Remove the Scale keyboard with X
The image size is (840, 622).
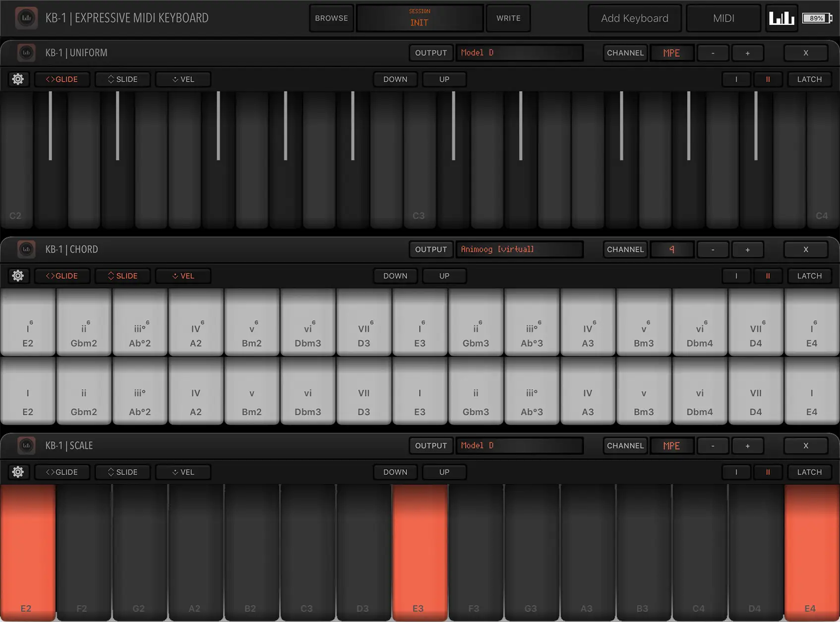coord(806,446)
